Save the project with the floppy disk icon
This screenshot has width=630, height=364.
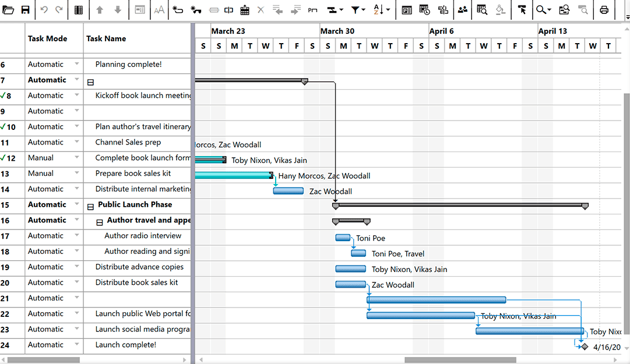25,10
